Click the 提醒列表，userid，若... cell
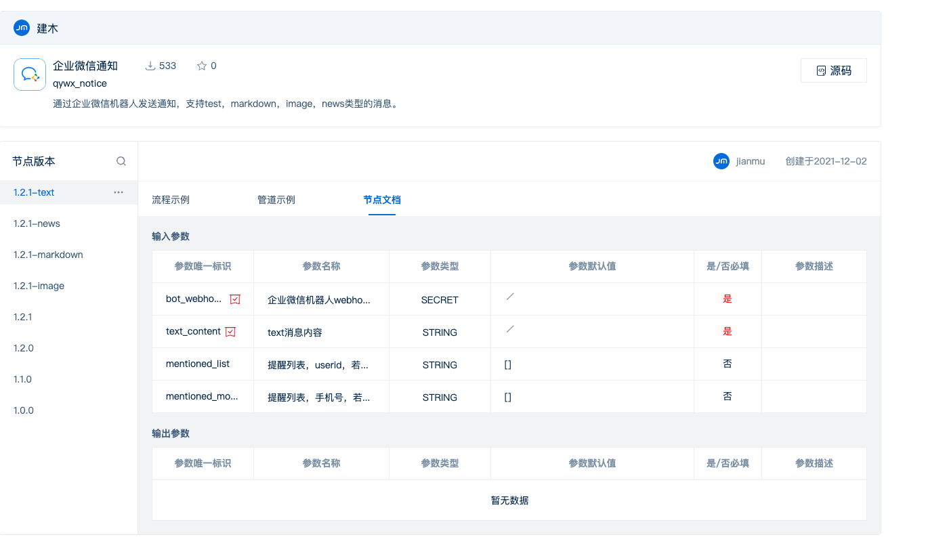This screenshot has width=926, height=560. point(321,364)
